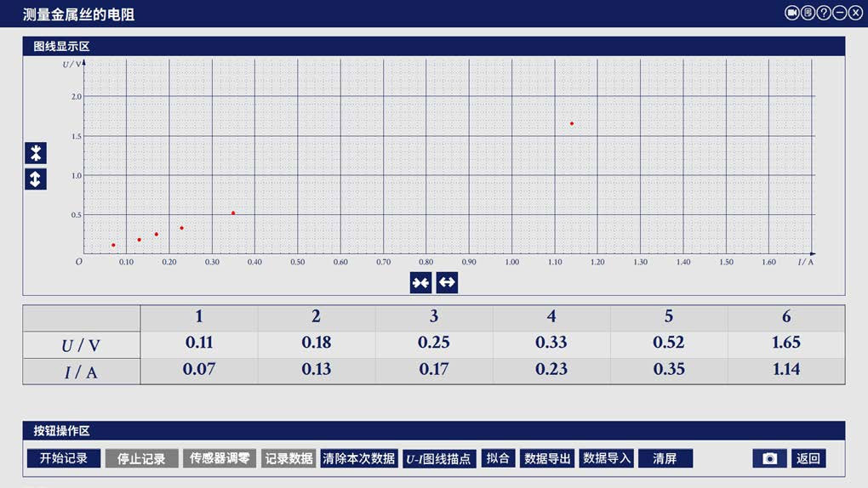
Task: Click the 停止记录 button
Action: point(141,458)
